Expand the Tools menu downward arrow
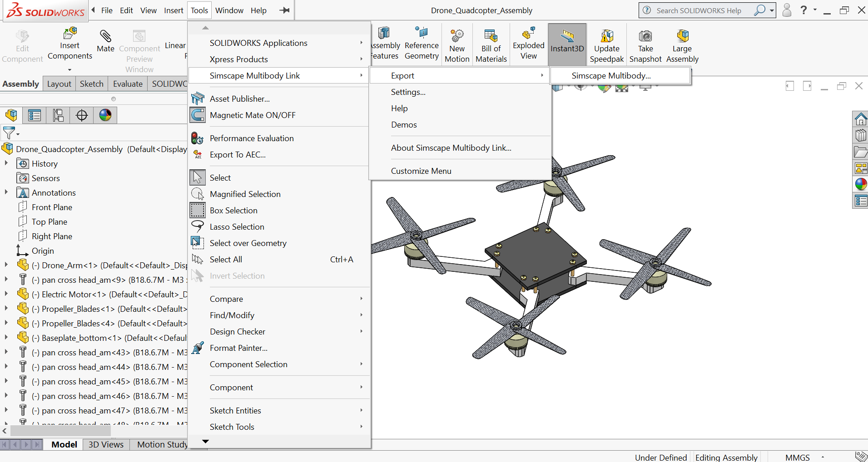Image resolution: width=868 pixels, height=462 pixels. [205, 442]
